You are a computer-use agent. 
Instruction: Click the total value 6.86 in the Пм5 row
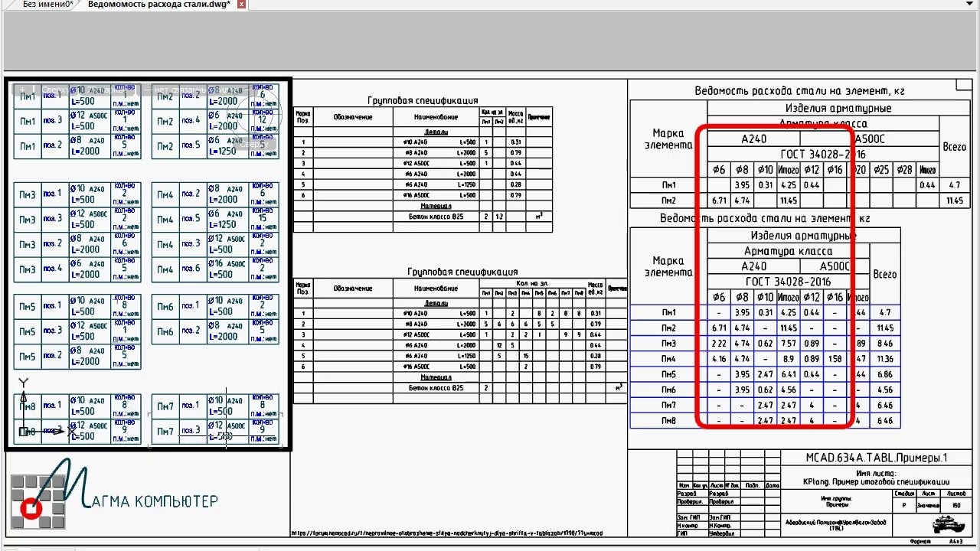click(885, 375)
